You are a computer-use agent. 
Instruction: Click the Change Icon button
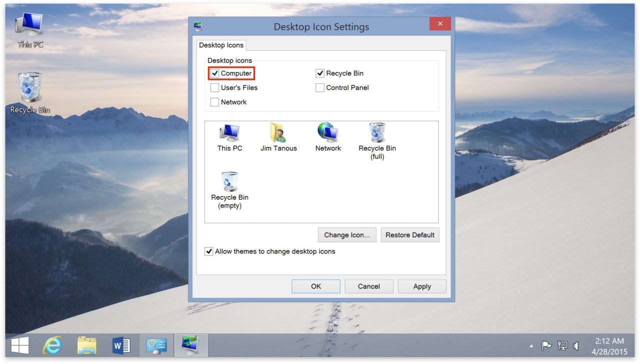point(347,235)
